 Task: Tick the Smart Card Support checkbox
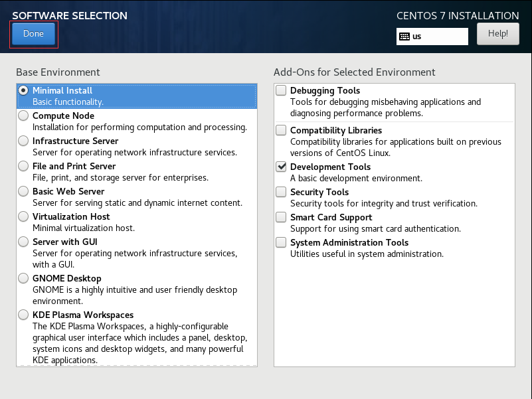pyautogui.click(x=281, y=217)
